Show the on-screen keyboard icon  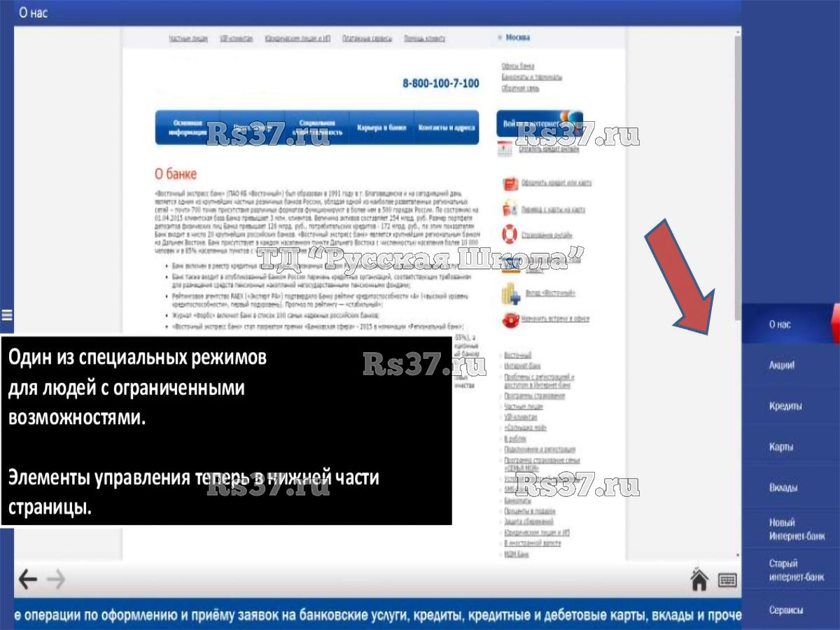pyautogui.click(x=727, y=580)
